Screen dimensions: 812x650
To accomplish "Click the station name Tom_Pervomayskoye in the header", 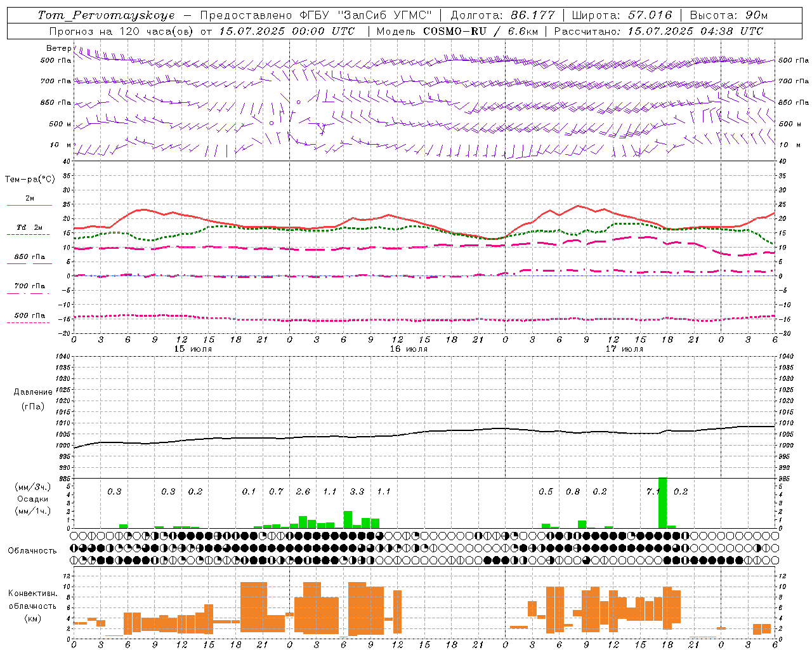I will click(106, 15).
